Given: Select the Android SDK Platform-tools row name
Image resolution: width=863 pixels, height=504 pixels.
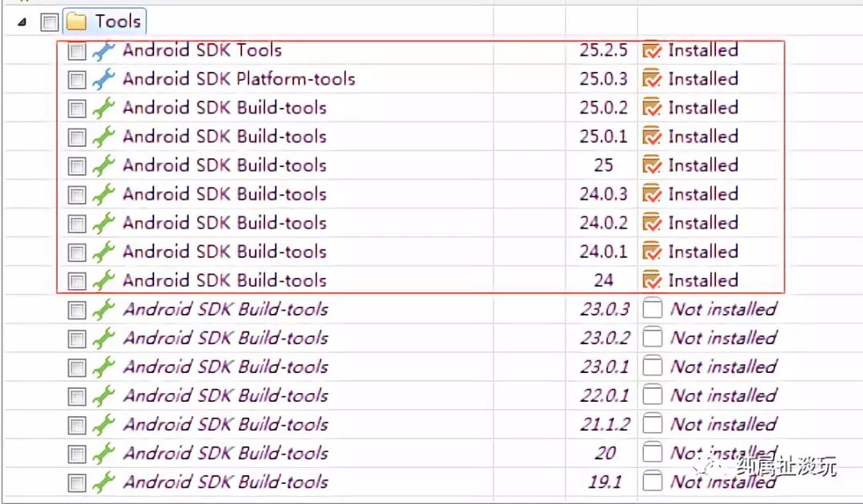Looking at the screenshot, I should click(239, 79).
